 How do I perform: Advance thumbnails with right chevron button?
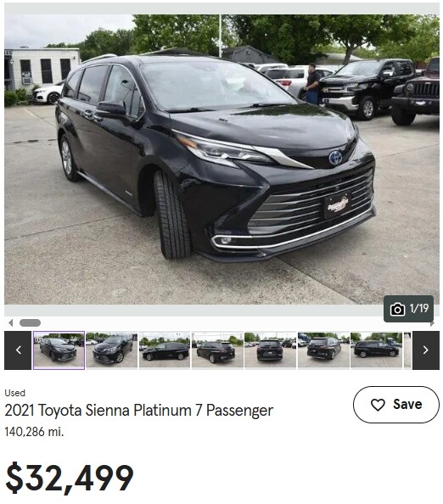pyautogui.click(x=426, y=350)
